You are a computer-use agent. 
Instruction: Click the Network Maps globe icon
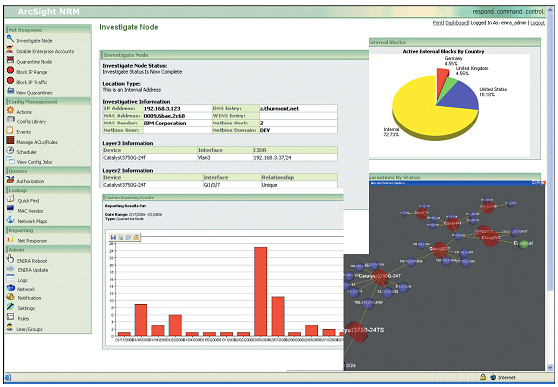point(11,220)
